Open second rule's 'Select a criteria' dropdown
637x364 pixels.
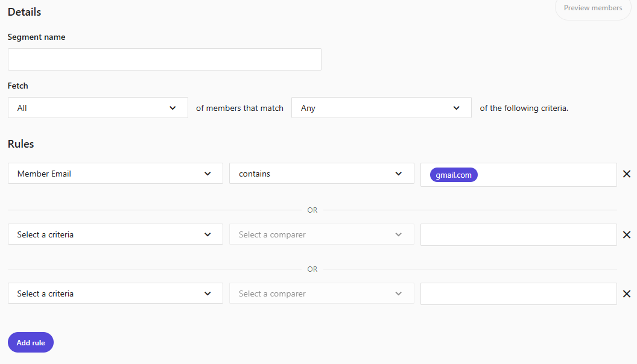(115, 234)
